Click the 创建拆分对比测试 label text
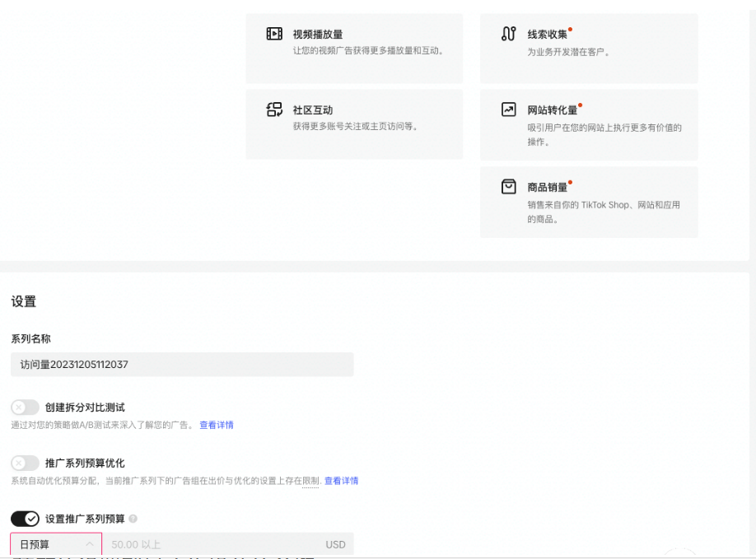 [x=85, y=408]
